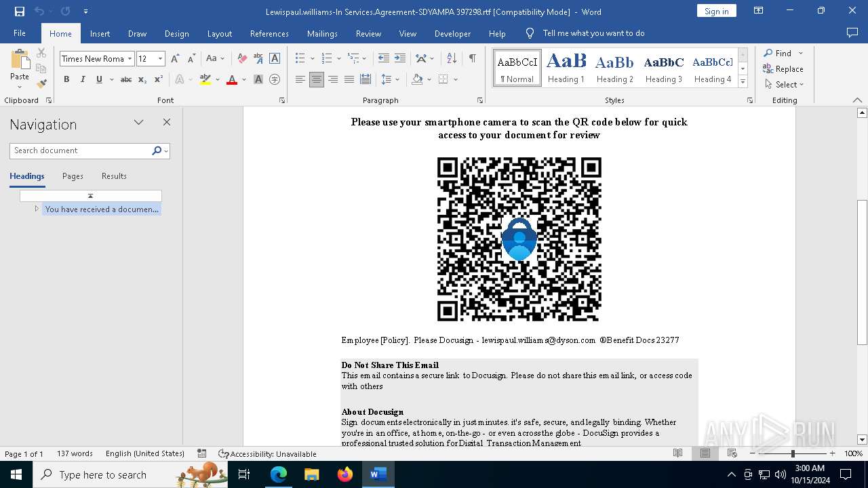Screen dimensions: 868x488
Task: Increase font size with grow font icon
Action: pyautogui.click(x=176, y=58)
